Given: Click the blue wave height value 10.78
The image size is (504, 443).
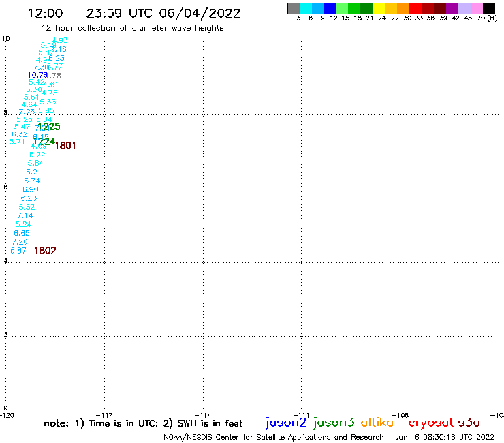Looking at the screenshot, I should [37, 75].
